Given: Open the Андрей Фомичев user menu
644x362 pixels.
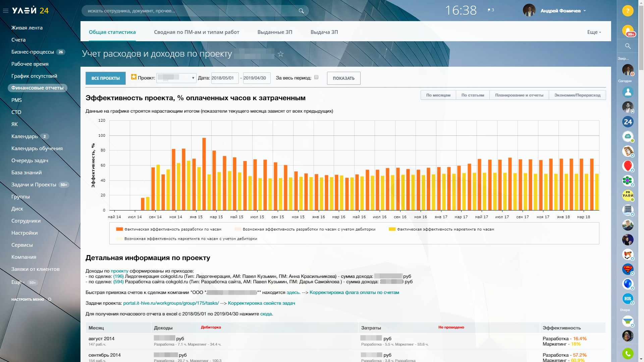Looking at the screenshot, I should pos(563,11).
